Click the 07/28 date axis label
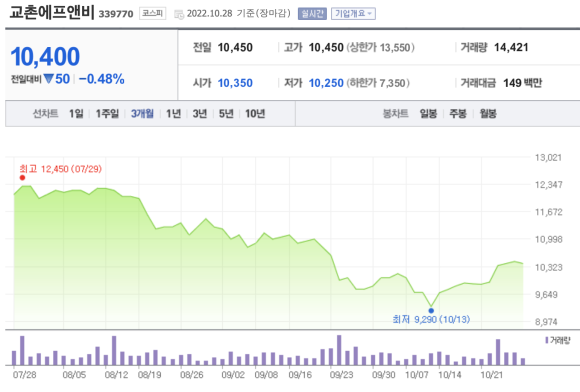 (25, 375)
